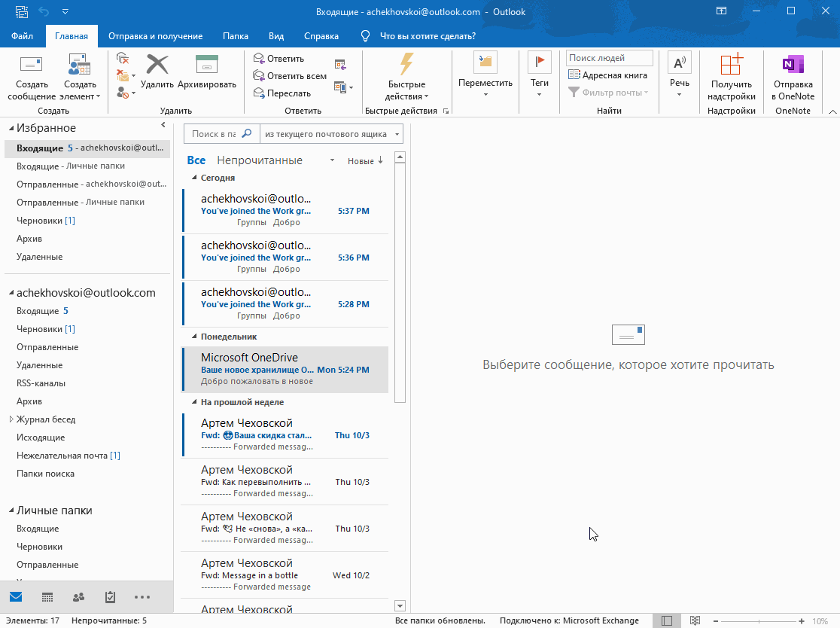Click the search magnifier icon

(247, 133)
